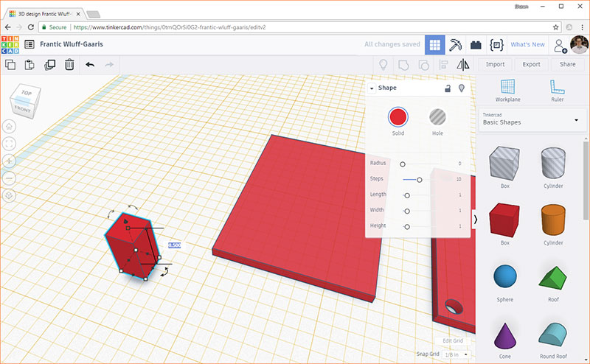Click the Steps slider handle

419,179
